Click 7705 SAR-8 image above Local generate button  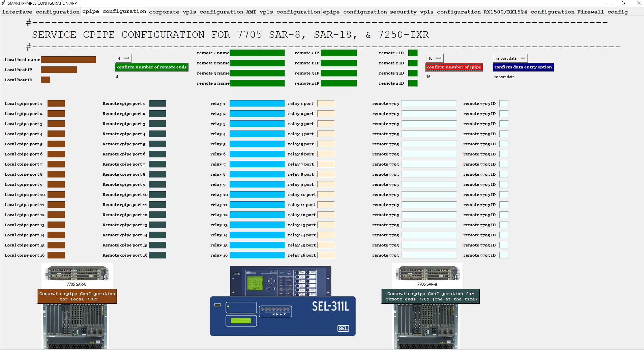(x=77, y=276)
